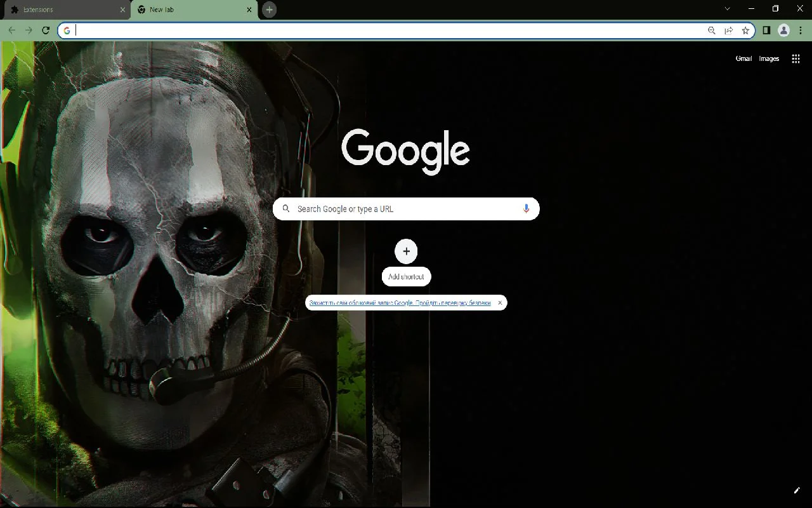Add a new shortcut tile
Screen dimensions: 812x508
(407, 261)
